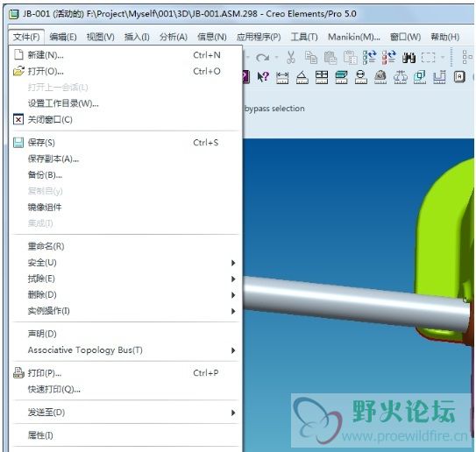Click the context help cursor icon

pos(263,77)
